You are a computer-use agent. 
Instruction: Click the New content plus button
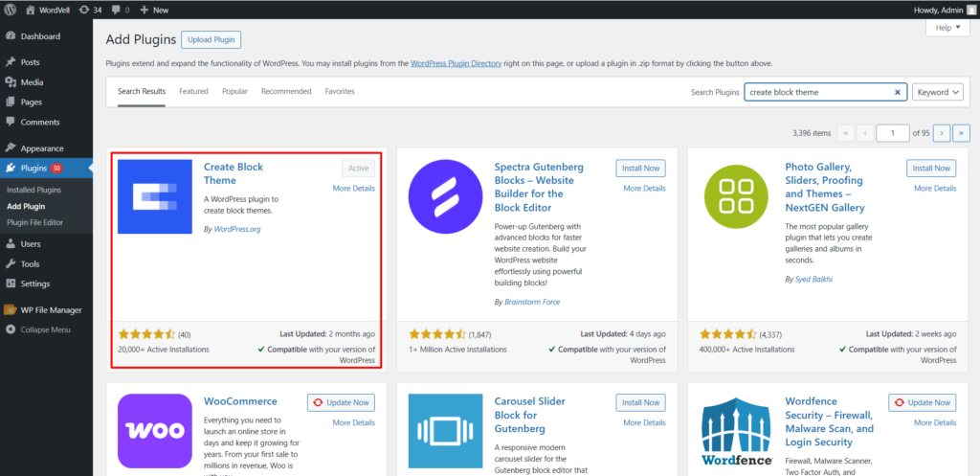point(154,10)
